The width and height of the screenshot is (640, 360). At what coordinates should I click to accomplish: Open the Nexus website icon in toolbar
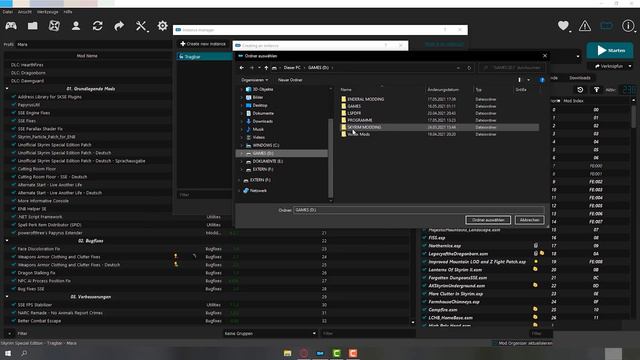click(54, 26)
